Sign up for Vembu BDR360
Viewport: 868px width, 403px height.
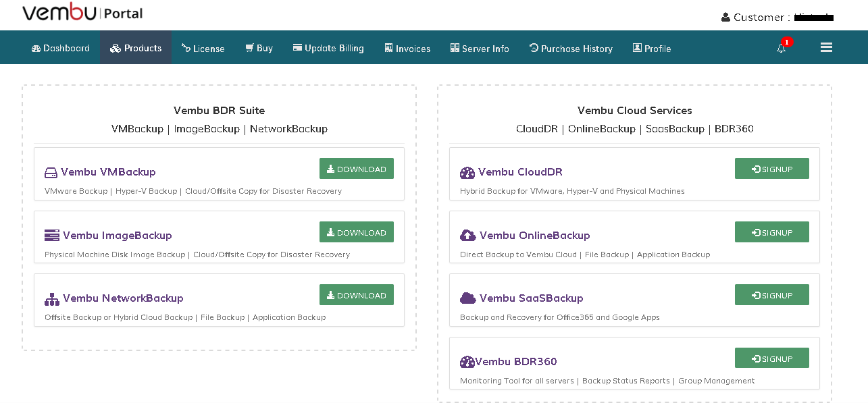772,358
